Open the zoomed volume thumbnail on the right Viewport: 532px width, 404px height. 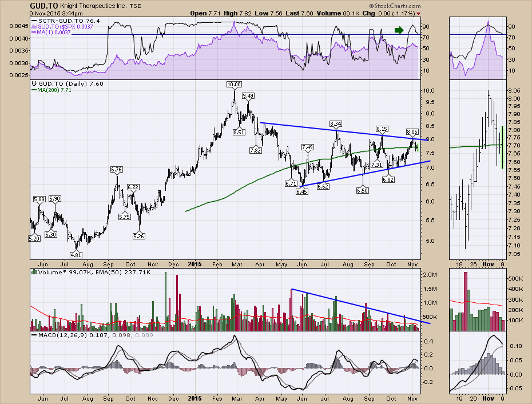tap(476, 300)
